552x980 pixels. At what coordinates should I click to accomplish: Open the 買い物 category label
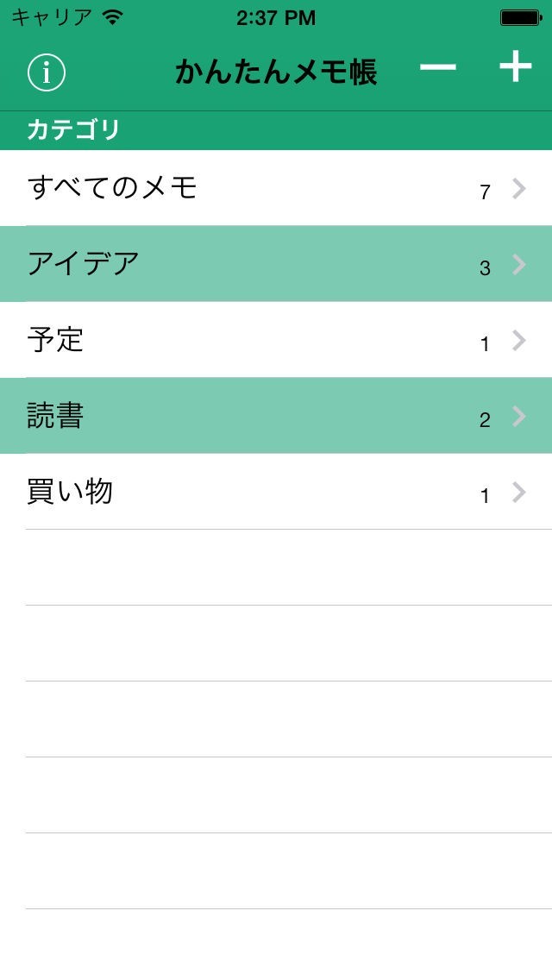coord(70,491)
